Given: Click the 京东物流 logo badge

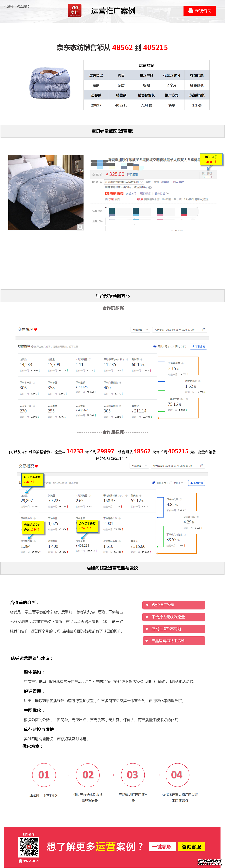Looking at the screenshot, I should tap(114, 193).
